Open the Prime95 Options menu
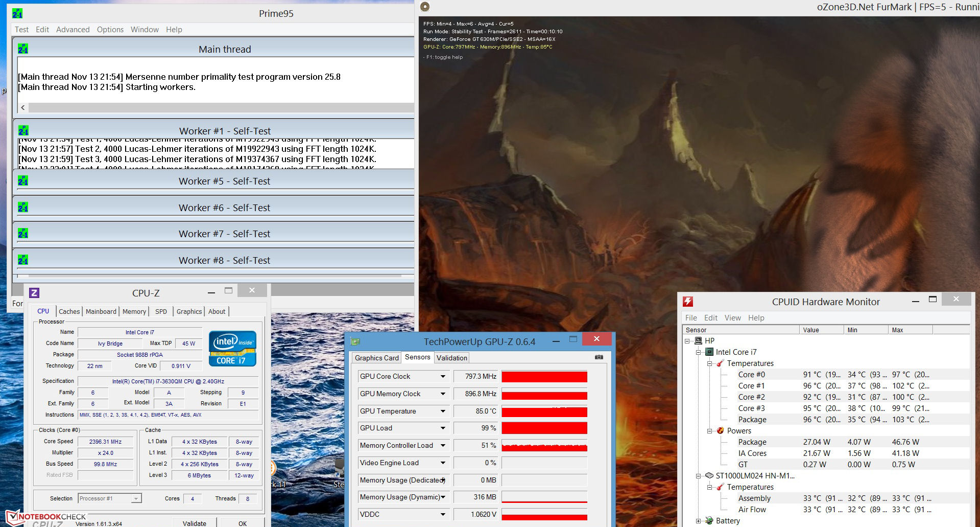Viewport: 980px width, 527px height. pos(110,30)
